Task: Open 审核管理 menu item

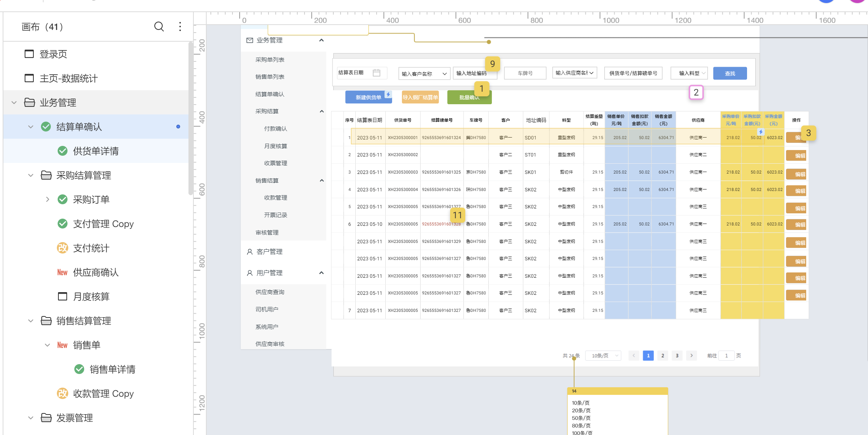Action: click(x=267, y=232)
